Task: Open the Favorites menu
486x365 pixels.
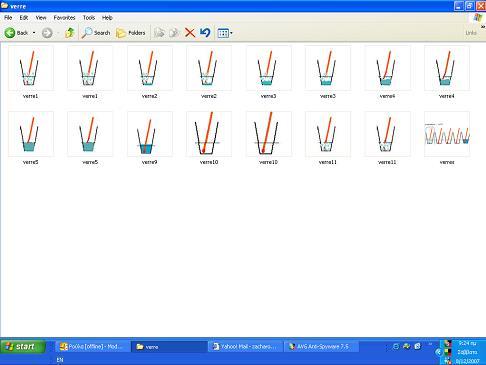Action: click(64, 18)
